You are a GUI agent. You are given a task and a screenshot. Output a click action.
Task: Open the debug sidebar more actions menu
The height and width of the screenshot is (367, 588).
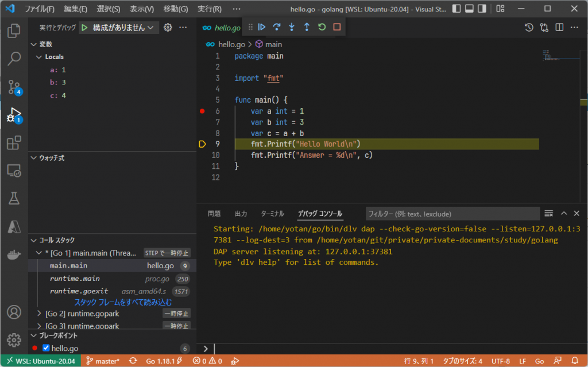tap(183, 28)
